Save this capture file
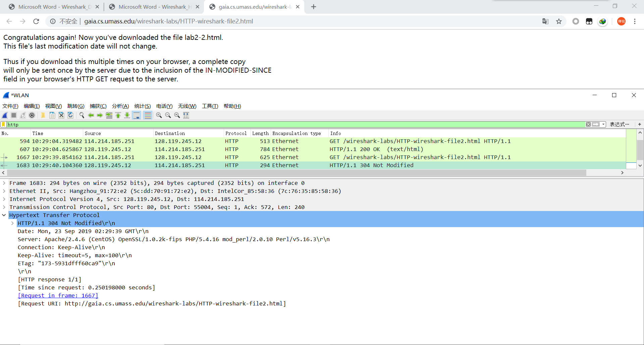 click(52, 115)
